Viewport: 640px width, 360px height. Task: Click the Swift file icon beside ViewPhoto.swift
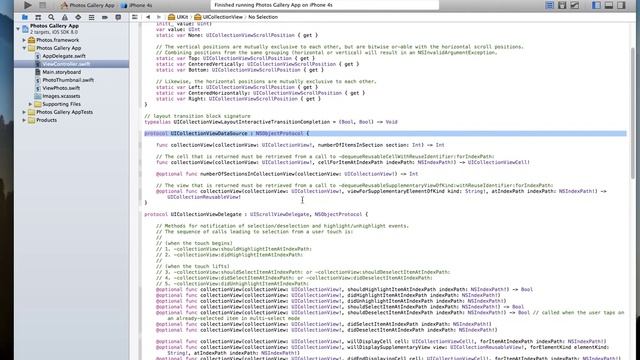click(38, 88)
